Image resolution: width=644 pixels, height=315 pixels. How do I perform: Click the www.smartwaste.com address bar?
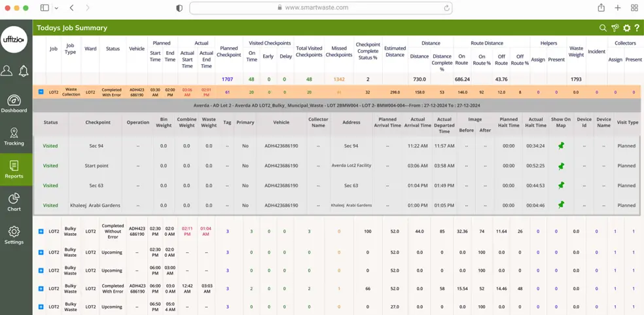[320, 8]
